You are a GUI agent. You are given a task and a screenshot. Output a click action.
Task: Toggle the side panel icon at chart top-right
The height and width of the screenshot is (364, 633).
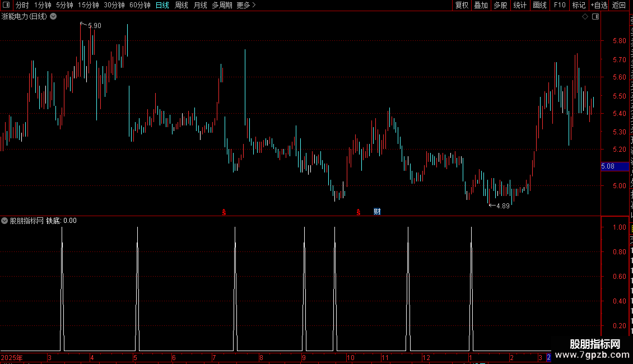pyautogui.click(x=595, y=17)
